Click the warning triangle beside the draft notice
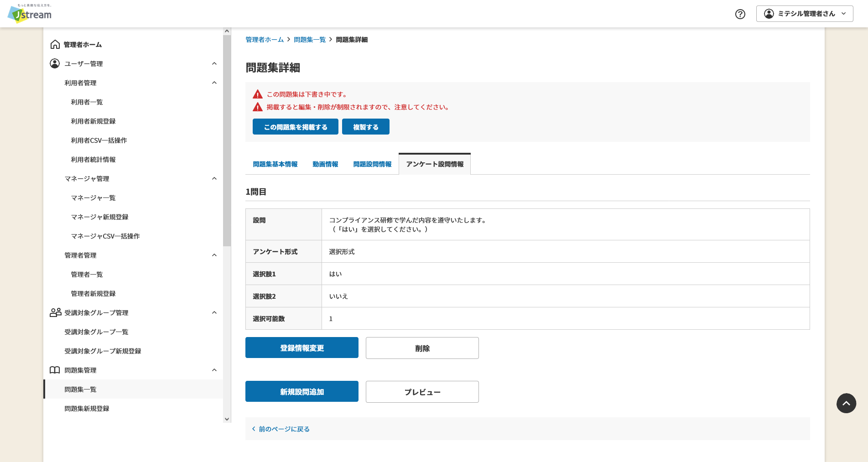 pos(257,94)
